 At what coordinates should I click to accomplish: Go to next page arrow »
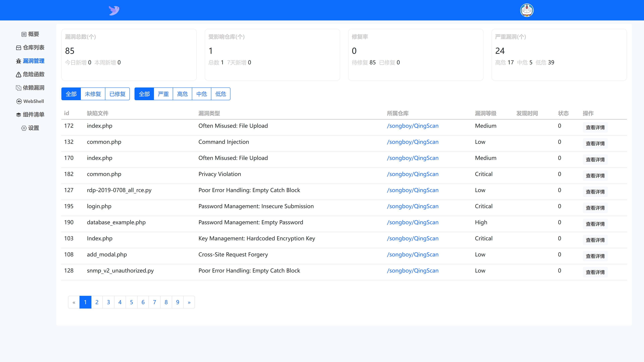coord(189,302)
